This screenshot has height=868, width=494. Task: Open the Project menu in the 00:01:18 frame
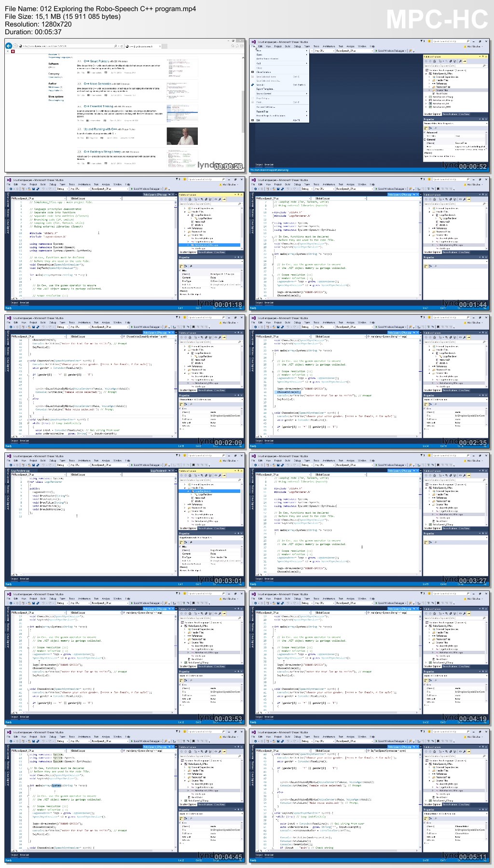click(33, 184)
